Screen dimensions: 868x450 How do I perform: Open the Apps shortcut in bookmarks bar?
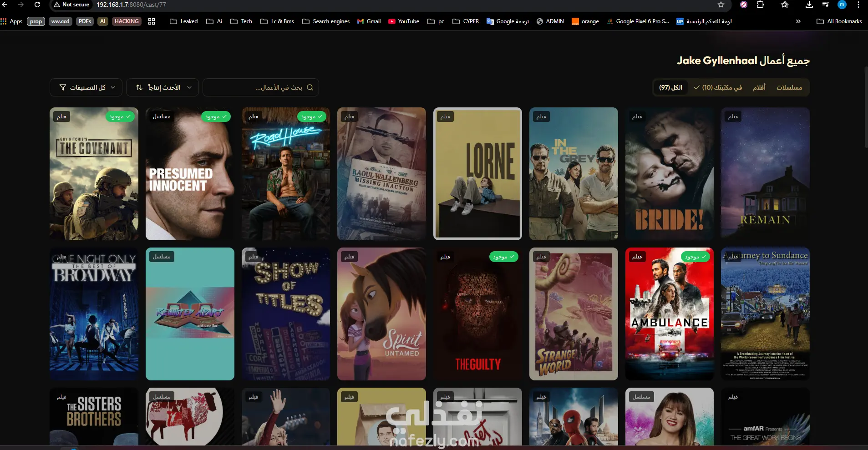tap(12, 21)
